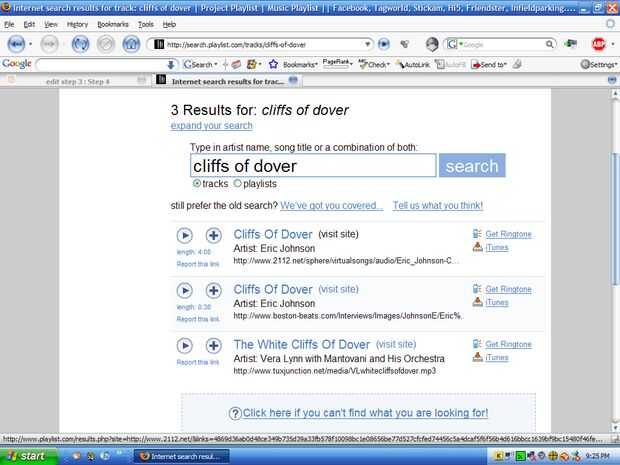
Task: Click the question mark help icon
Action: [235, 414]
